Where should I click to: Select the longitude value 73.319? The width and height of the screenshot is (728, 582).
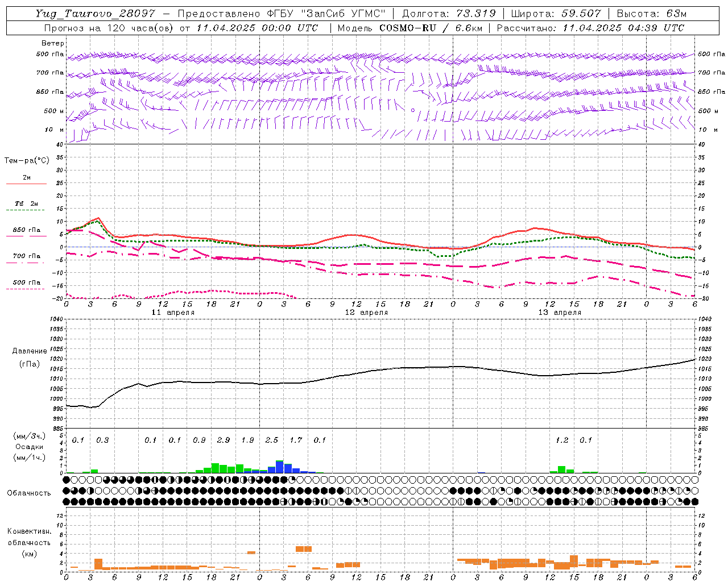(475, 14)
